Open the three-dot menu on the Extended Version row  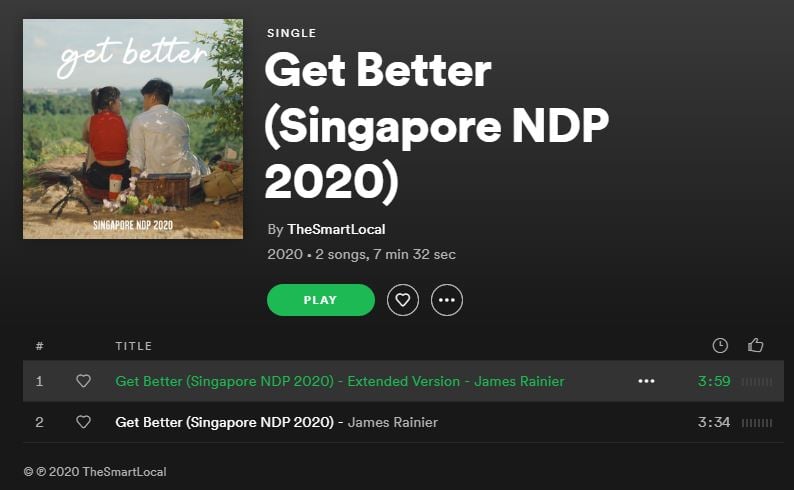(x=646, y=381)
